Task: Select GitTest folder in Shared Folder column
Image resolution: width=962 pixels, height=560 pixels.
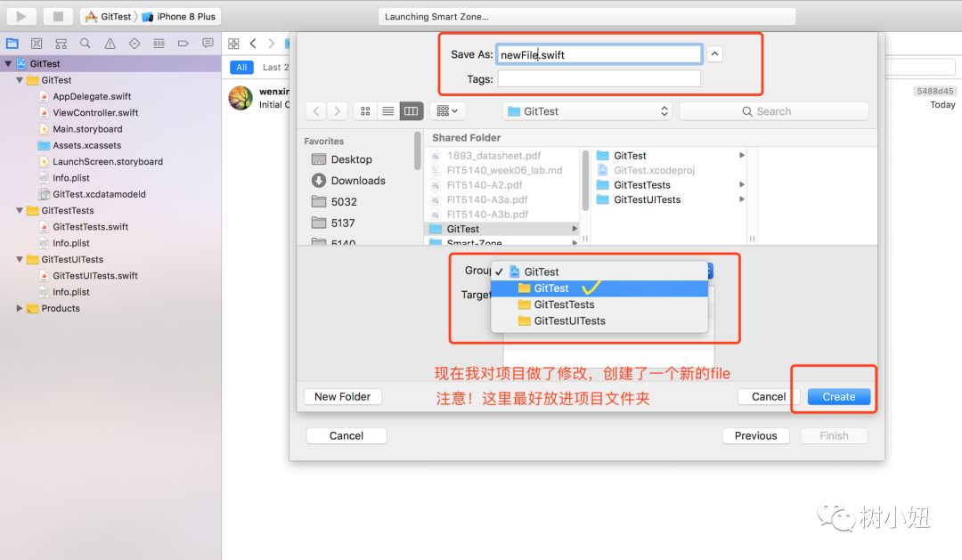Action: (502, 229)
